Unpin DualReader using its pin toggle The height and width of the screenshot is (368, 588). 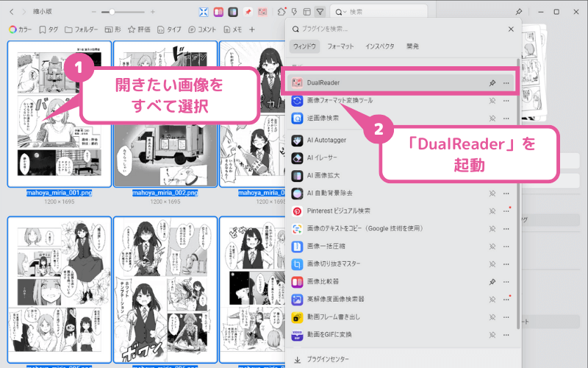coord(492,83)
